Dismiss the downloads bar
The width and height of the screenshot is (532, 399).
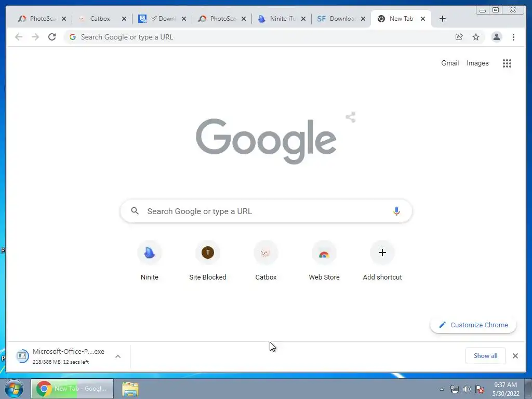(x=515, y=356)
